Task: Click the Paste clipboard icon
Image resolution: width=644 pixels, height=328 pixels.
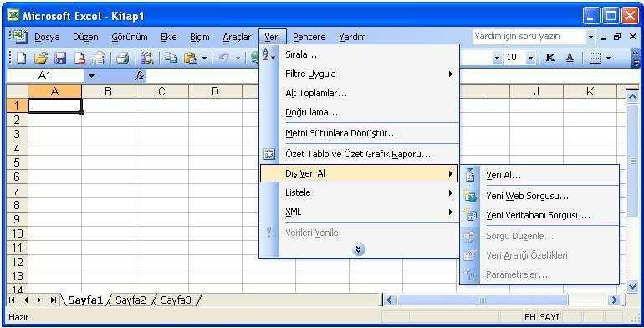Action: point(191,58)
